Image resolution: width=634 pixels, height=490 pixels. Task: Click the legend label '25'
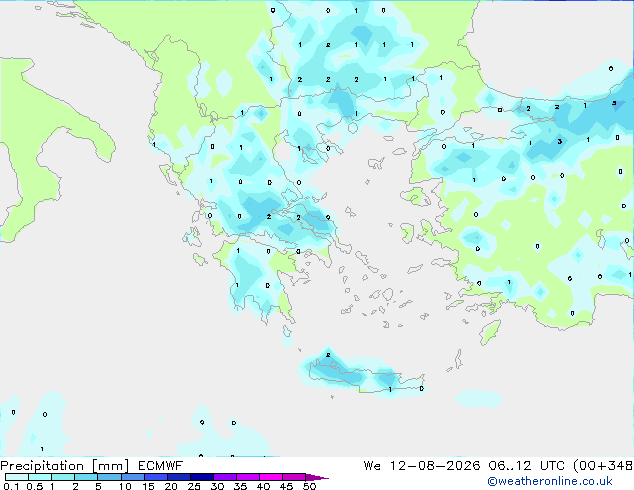pos(194,486)
